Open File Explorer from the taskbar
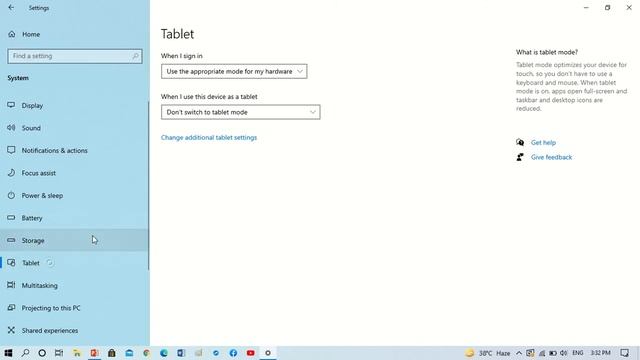The width and height of the screenshot is (640, 360). [x=77, y=353]
